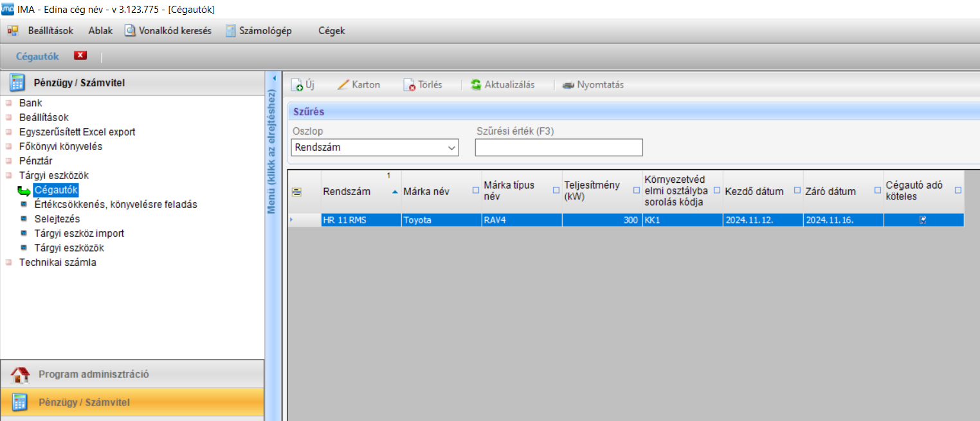Collapse the Tárgyi eszközök tree node
This screenshot has width=980, height=421.
coord(8,176)
